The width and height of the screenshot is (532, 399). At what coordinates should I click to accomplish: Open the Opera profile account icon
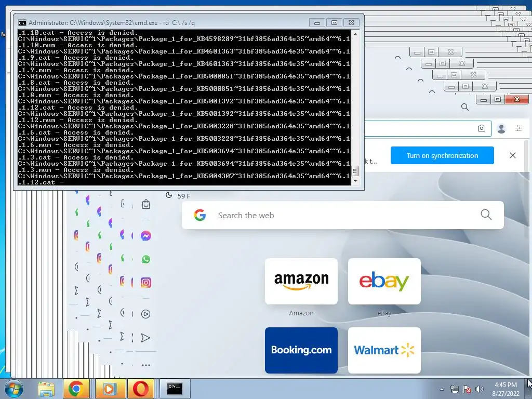coord(501,128)
